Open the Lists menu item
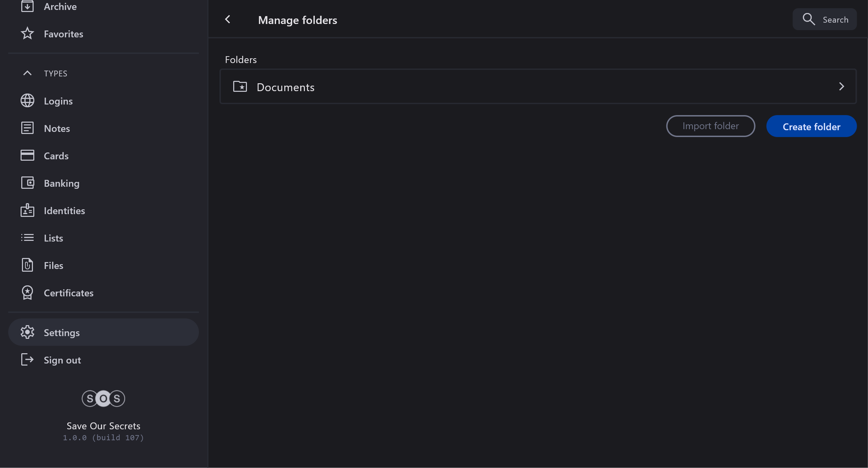Screen dimensions: 868x468 (53, 238)
